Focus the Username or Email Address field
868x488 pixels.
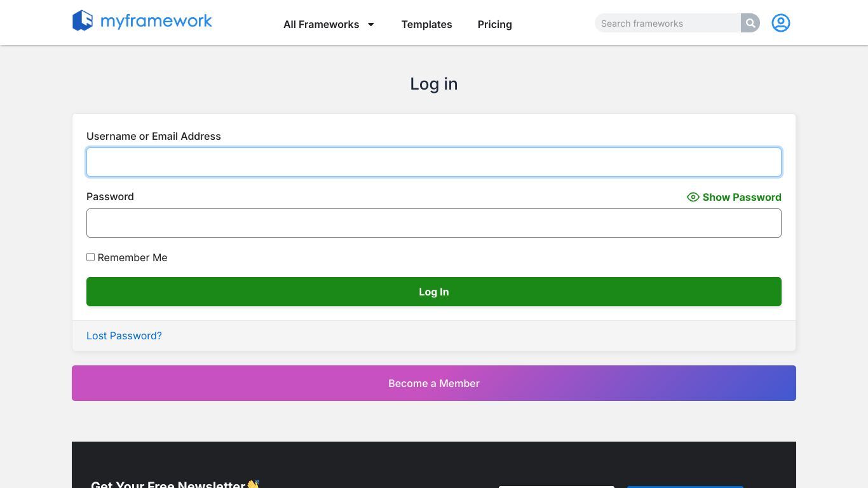(434, 162)
